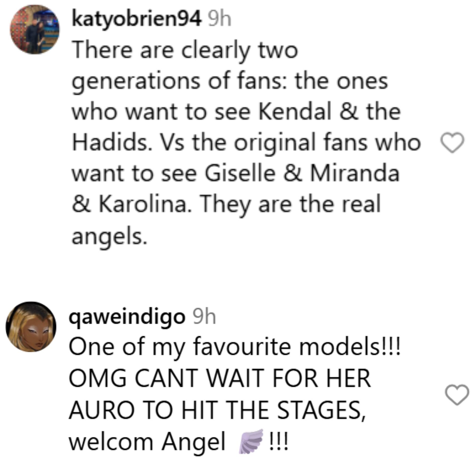Like katyobrien94's comment with the heart
This screenshot has width=476, height=476.
(452, 142)
